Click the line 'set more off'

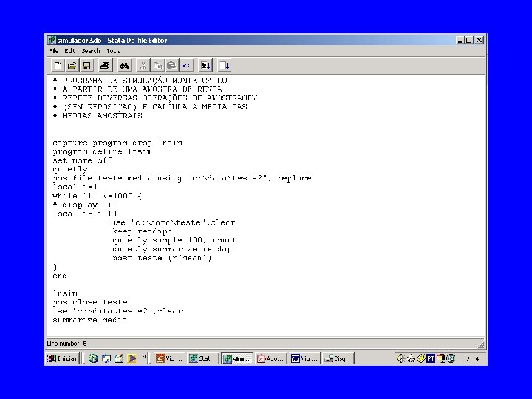(82, 160)
